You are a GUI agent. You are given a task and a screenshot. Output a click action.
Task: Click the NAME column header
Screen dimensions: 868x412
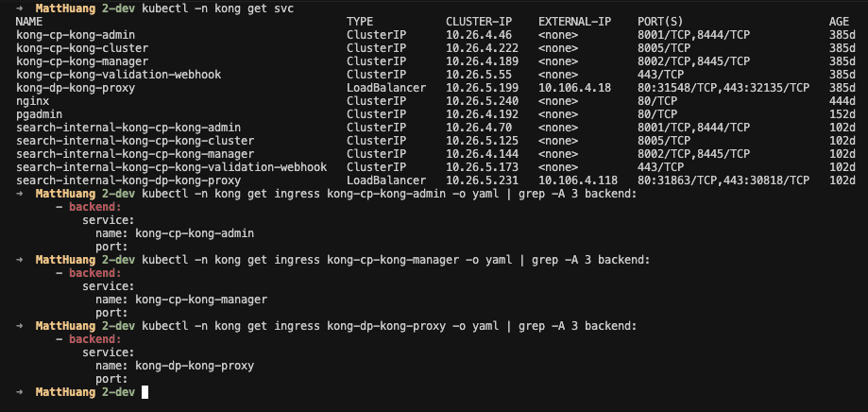[x=29, y=21]
